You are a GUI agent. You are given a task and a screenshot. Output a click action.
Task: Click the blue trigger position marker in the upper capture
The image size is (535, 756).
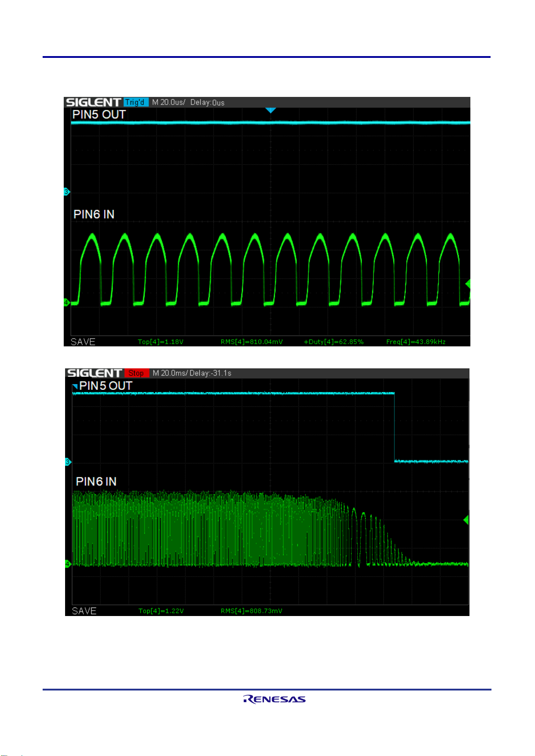tap(270, 110)
